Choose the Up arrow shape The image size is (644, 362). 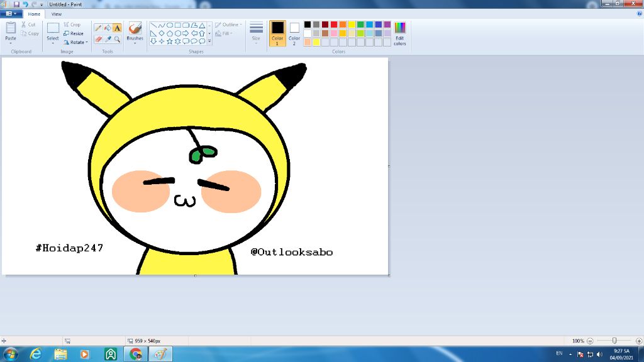pos(202,33)
